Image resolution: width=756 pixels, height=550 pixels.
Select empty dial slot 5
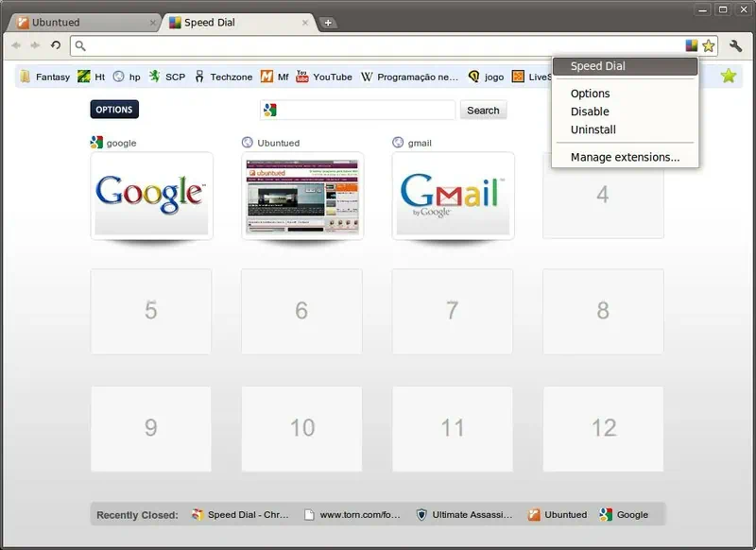pos(151,312)
